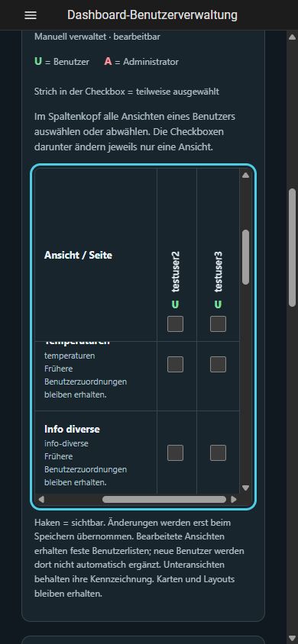Image resolution: width=298 pixels, height=644 pixels.
Task: Toggle all views checkbox for testuser3
Action: pos(218,324)
